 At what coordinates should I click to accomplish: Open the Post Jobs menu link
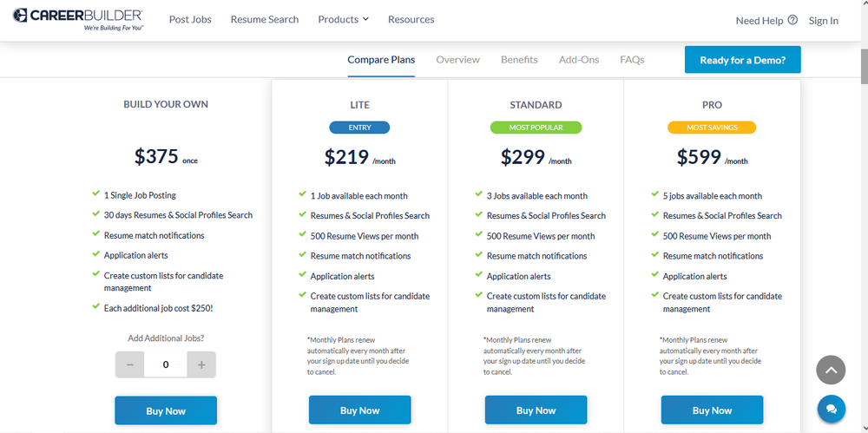pyautogui.click(x=190, y=19)
